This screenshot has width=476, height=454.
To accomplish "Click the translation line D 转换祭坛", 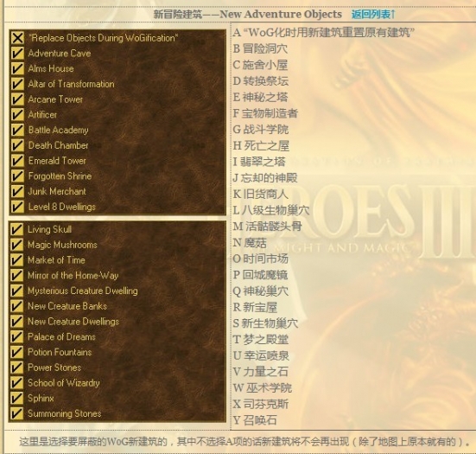I will [x=261, y=81].
